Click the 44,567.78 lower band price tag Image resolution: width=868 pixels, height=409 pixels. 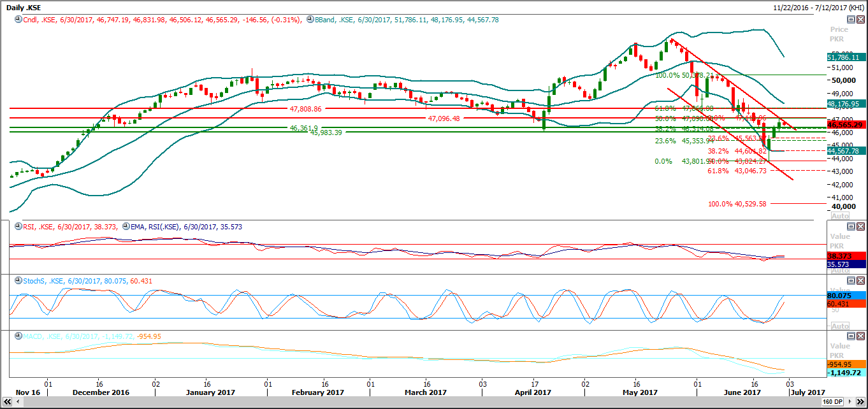click(845, 150)
